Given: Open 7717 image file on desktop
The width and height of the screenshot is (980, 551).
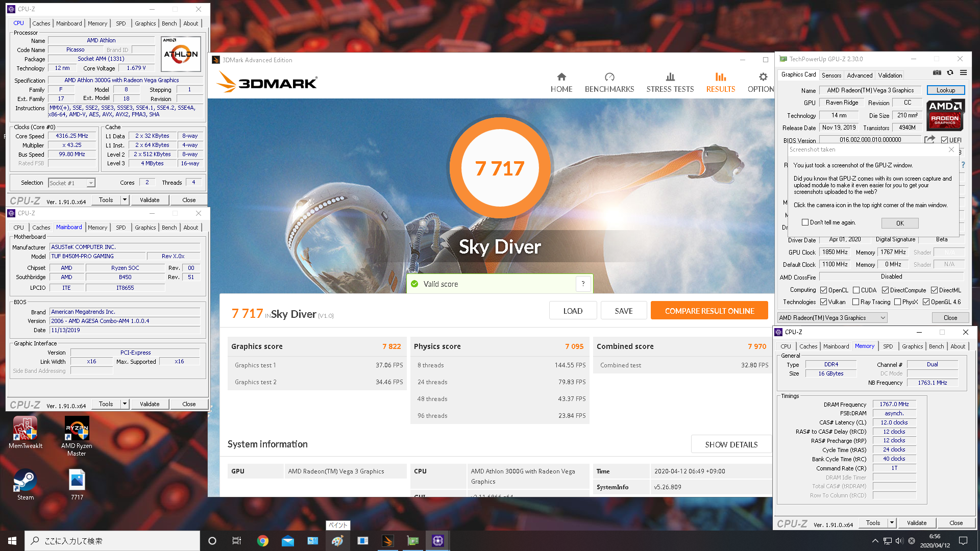Looking at the screenshot, I should point(77,485).
